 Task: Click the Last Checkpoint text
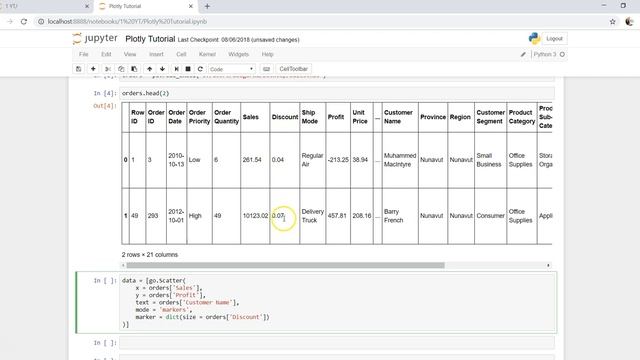[x=238, y=40]
